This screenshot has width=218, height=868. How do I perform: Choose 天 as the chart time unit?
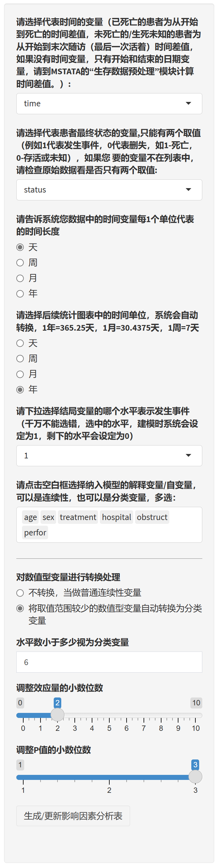[20, 343]
